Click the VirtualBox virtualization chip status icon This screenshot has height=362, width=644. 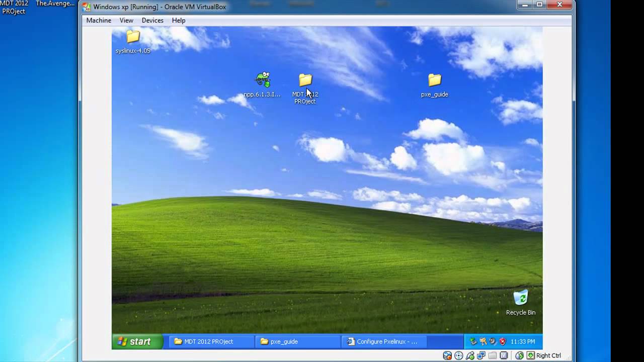[x=504, y=355]
